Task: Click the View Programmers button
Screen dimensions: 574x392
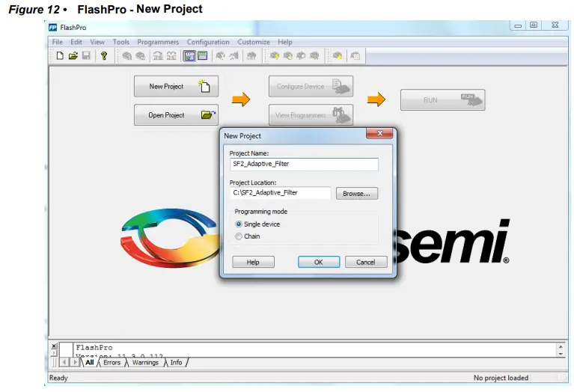Action: [311, 115]
